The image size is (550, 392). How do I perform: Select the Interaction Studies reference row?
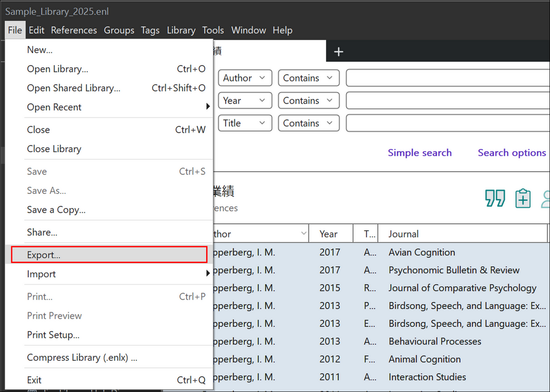tap(381, 377)
